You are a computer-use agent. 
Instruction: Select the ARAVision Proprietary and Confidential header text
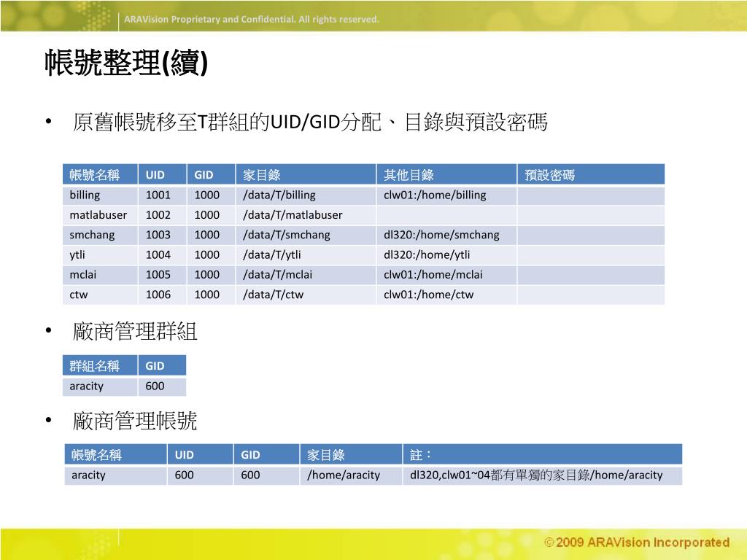pyautogui.click(x=252, y=20)
